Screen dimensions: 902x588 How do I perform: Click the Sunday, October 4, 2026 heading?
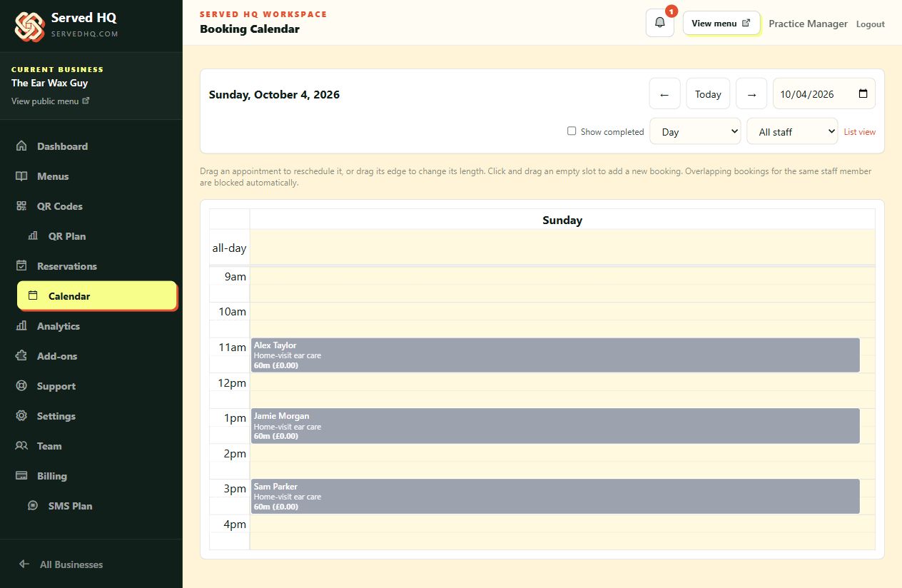pos(274,94)
